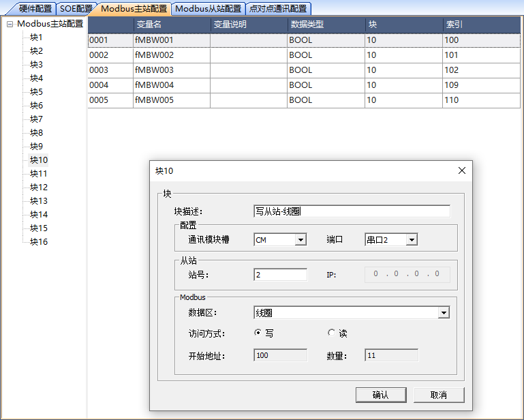Click the 数据类型 column header
Image resolution: width=524 pixels, height=420 pixels.
[326, 25]
